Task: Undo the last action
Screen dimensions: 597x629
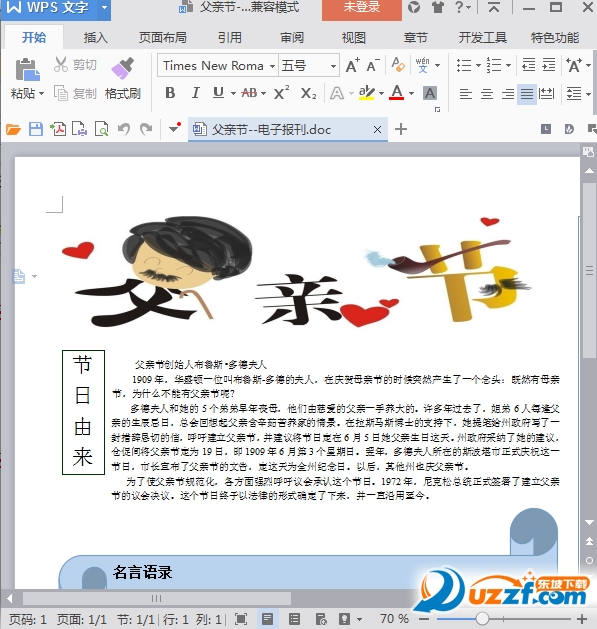Action: pyautogui.click(x=124, y=129)
